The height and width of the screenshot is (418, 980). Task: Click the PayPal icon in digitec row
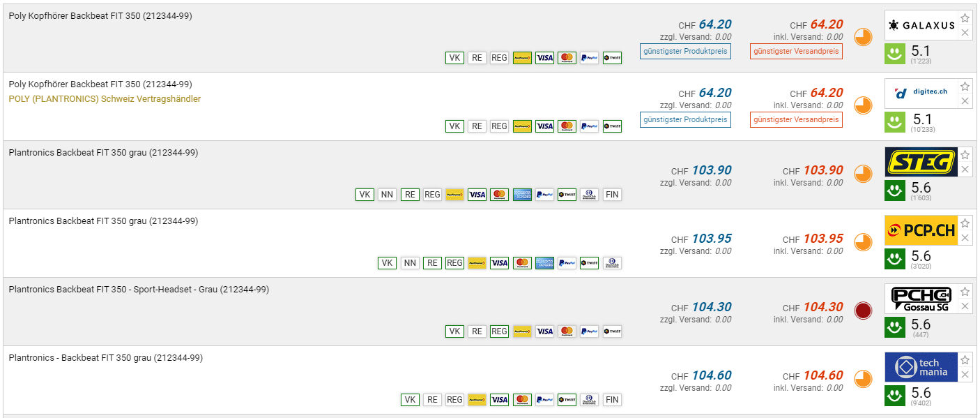[589, 126]
